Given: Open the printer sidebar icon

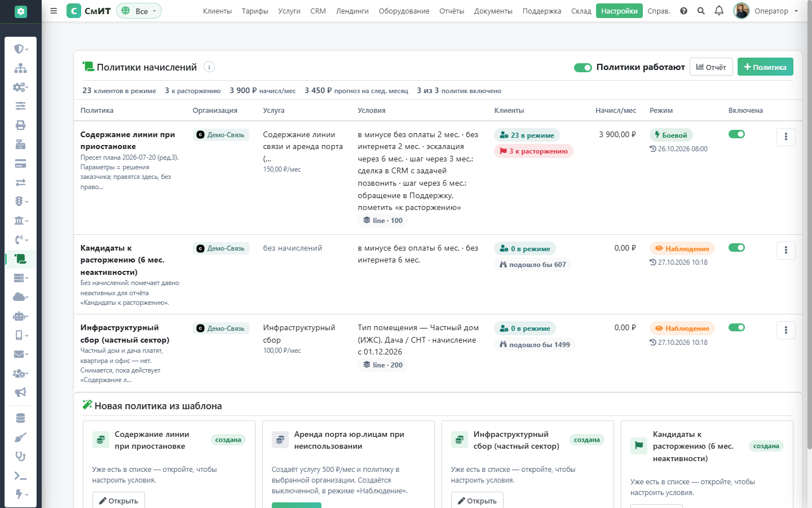Looking at the screenshot, I should (x=20, y=125).
